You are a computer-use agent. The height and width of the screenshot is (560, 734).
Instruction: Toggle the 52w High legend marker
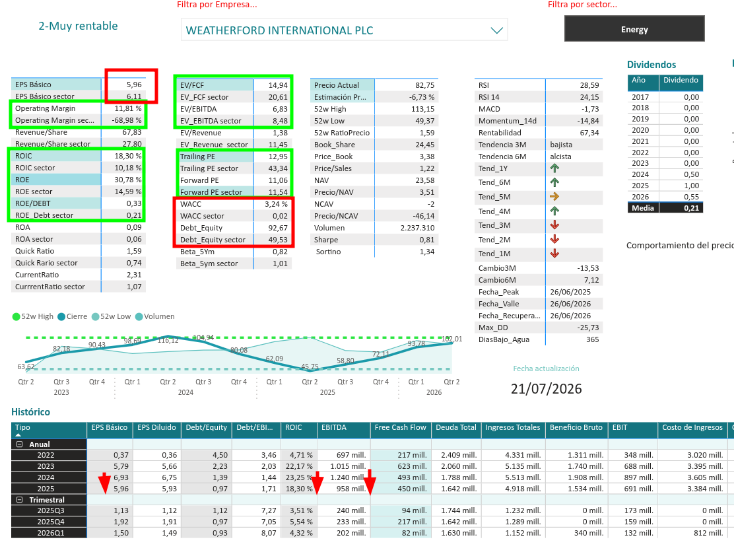[x=17, y=316]
